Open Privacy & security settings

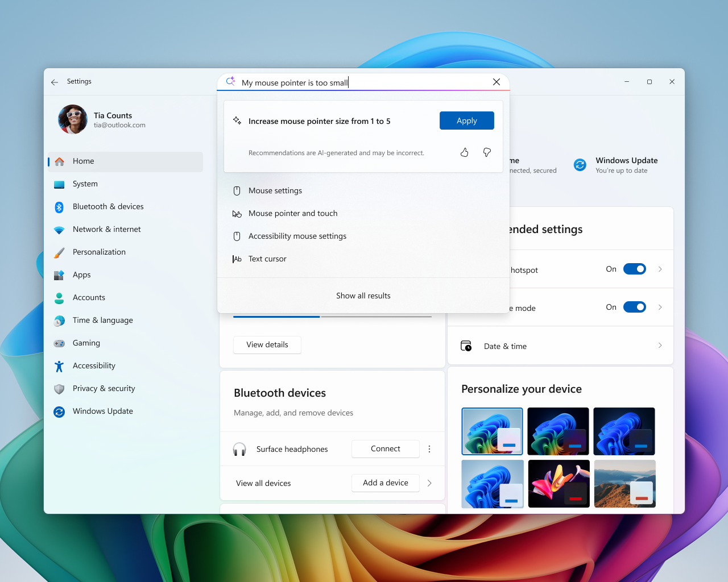(125, 389)
